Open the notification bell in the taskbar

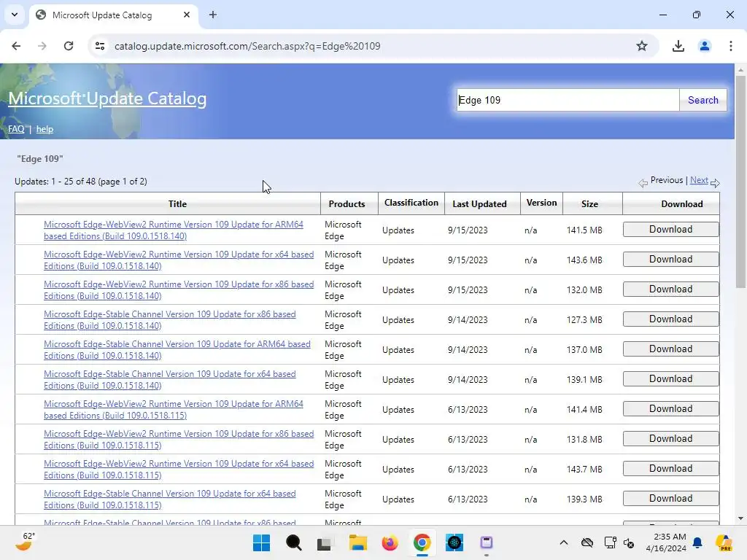(697, 542)
